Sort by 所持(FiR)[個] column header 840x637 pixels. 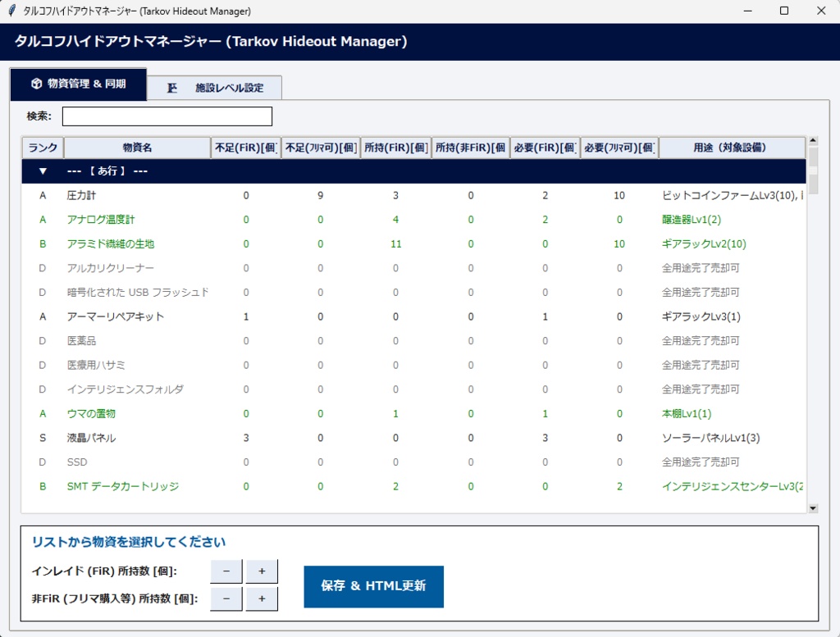point(396,148)
